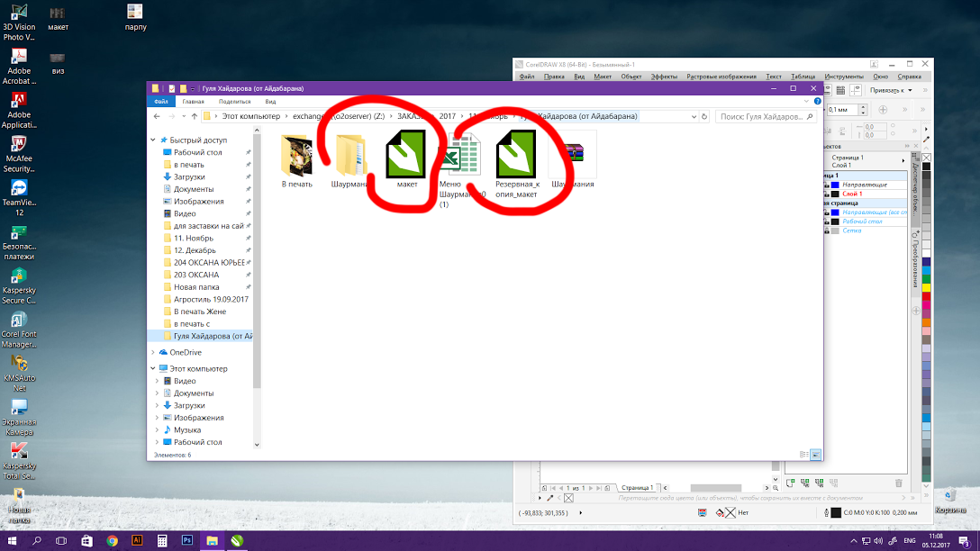Screen dimensions: 980x551
Task: Open Главная tab in Explorer ribbon
Action: (193, 101)
